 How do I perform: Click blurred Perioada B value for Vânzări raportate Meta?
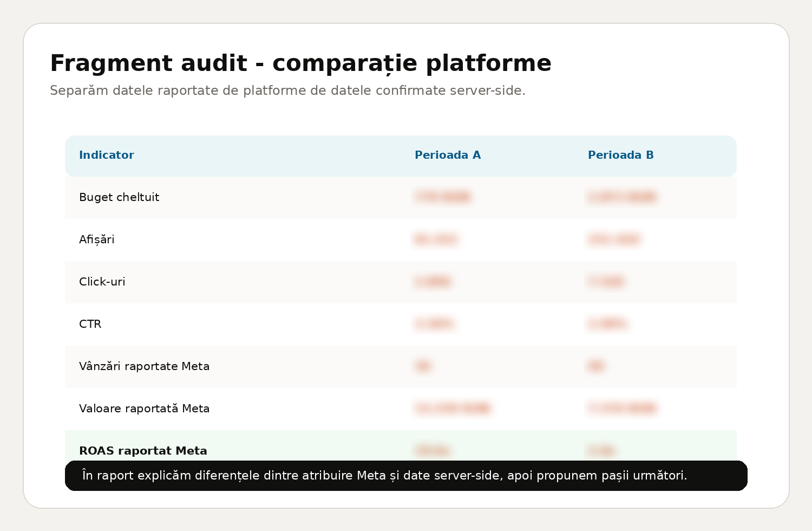click(x=596, y=366)
